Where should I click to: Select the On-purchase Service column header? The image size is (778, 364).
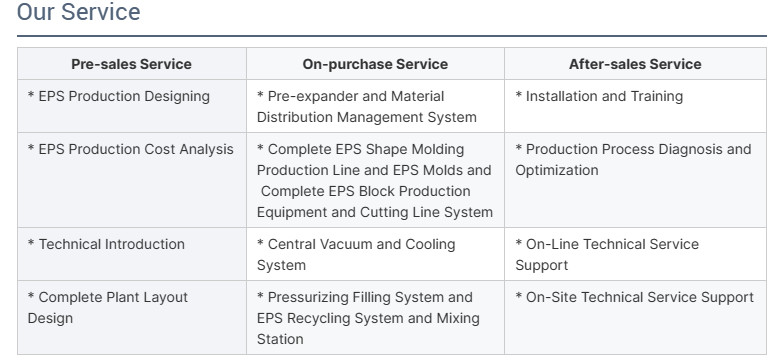[375, 64]
